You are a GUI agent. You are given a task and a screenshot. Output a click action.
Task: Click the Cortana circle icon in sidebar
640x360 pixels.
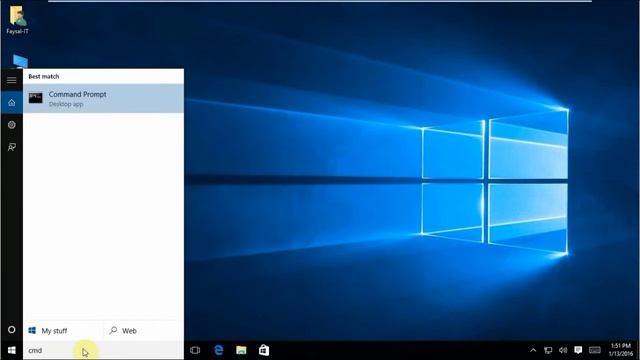(11, 329)
